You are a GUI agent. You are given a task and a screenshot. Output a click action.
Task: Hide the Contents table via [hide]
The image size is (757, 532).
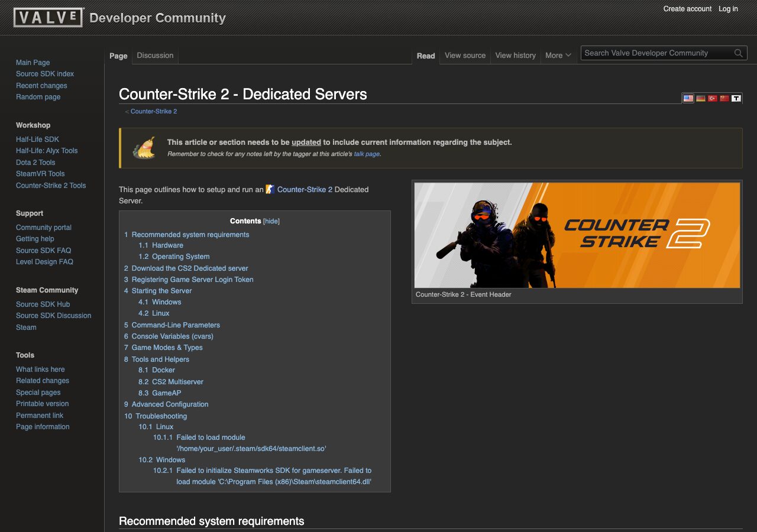coord(271,221)
